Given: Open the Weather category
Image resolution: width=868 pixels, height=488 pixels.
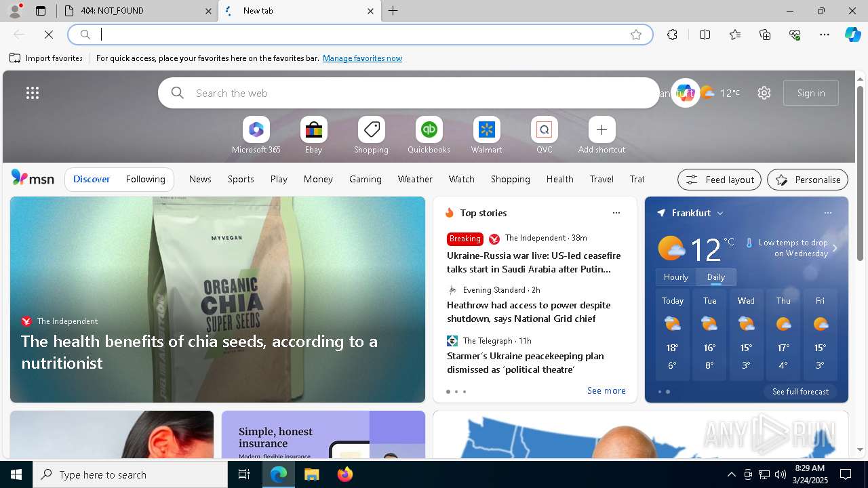Looking at the screenshot, I should tap(415, 179).
